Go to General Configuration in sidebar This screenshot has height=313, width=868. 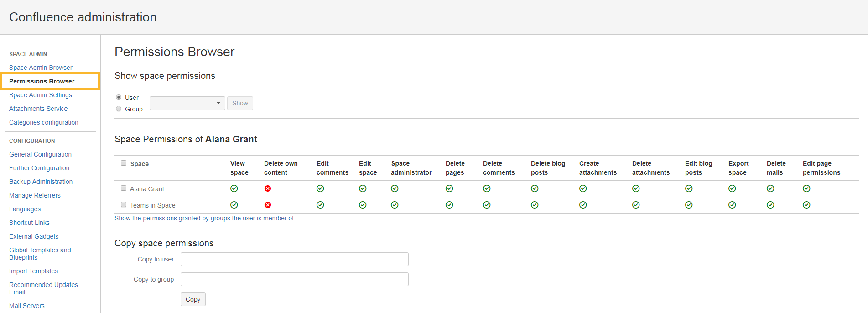pyautogui.click(x=40, y=154)
